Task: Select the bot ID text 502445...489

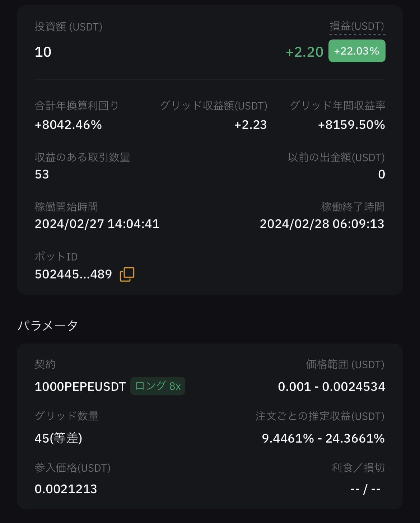Action: tap(73, 275)
